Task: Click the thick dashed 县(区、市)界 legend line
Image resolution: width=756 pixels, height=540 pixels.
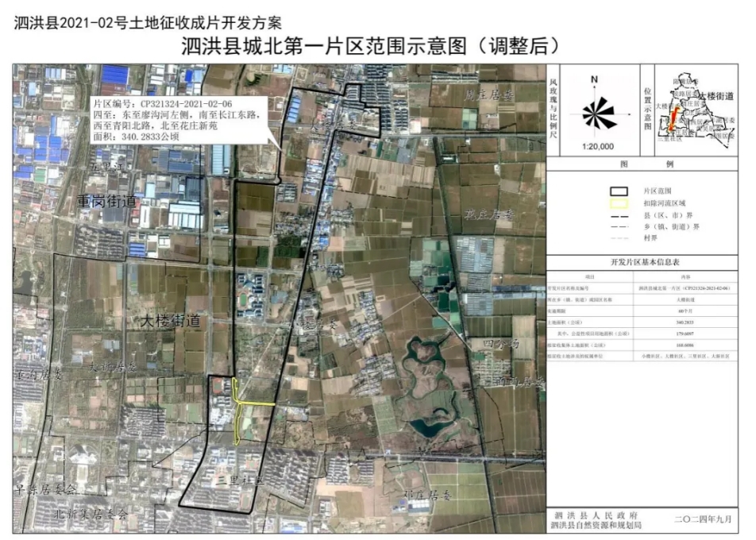Action: point(619,217)
